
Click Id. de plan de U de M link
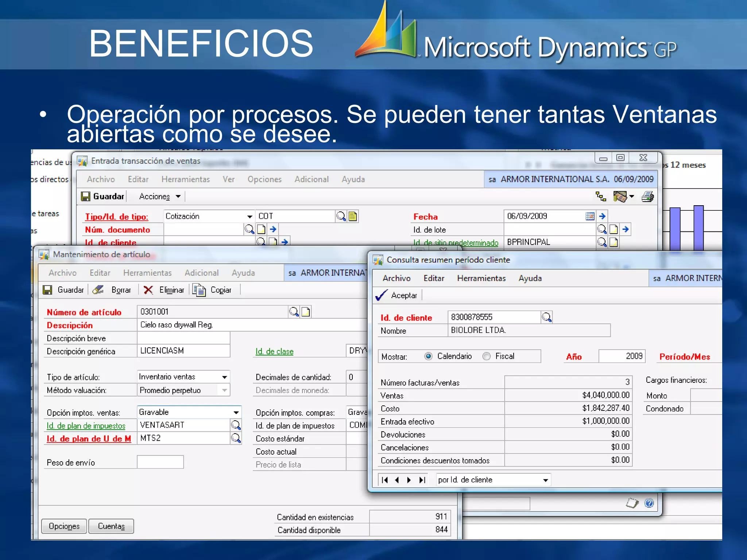click(89, 439)
